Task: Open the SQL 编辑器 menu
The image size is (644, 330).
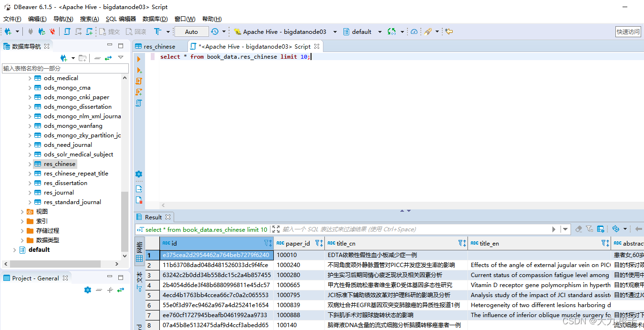Action: [121, 19]
